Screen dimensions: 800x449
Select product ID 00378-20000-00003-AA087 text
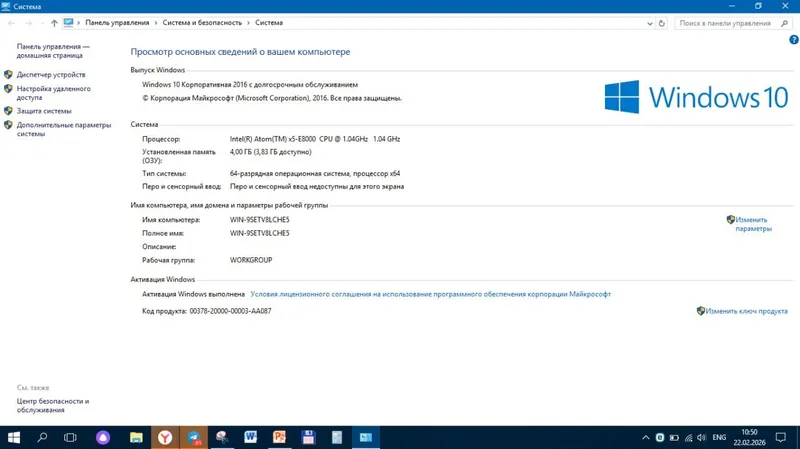pos(231,311)
